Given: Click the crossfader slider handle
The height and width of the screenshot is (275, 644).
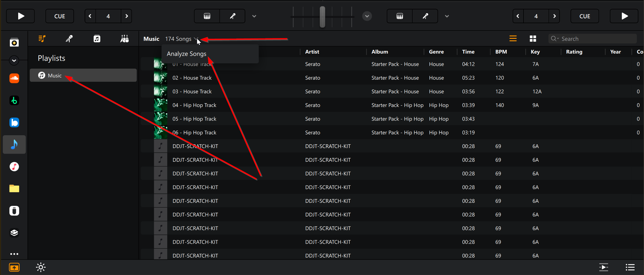Looking at the screenshot, I should coord(322,17).
